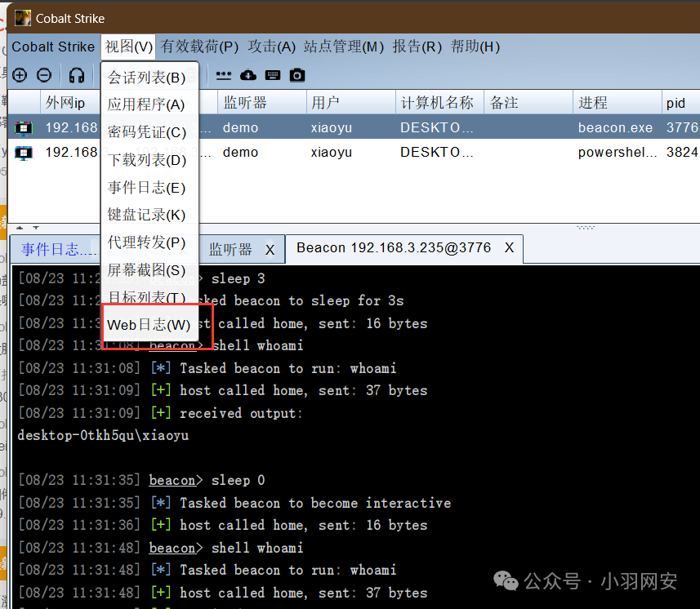Click the Connect (plus) toolbar icon
Screen dimensions: 700x609
(x=20, y=75)
